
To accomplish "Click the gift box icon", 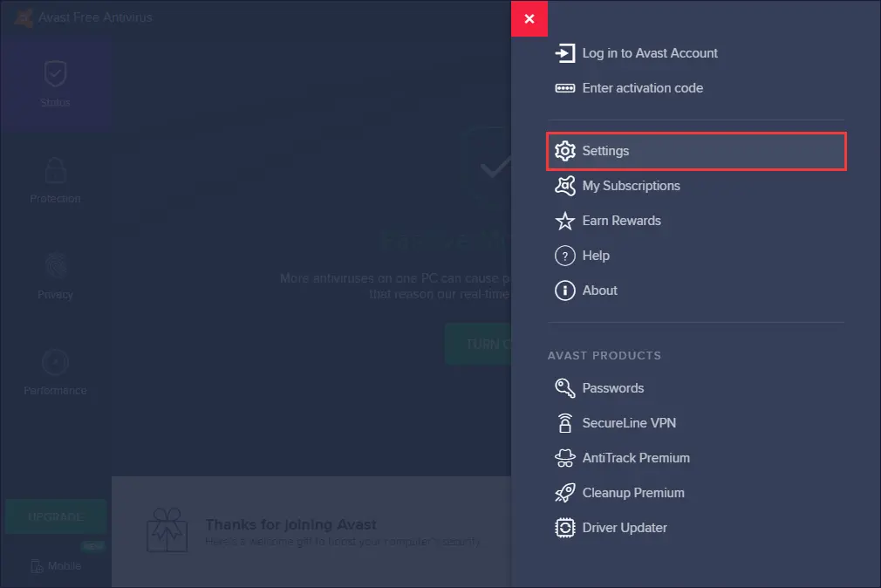I will click(x=167, y=530).
